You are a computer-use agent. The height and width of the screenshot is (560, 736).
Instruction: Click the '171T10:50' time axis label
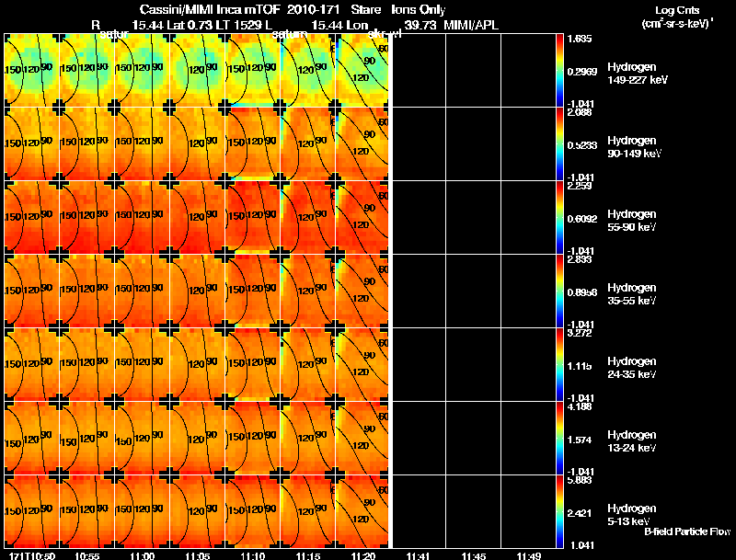32,555
